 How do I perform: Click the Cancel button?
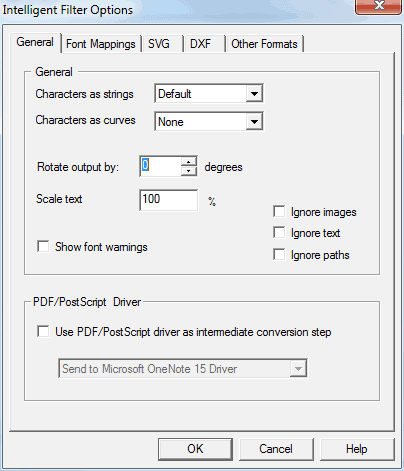pyautogui.click(x=276, y=449)
